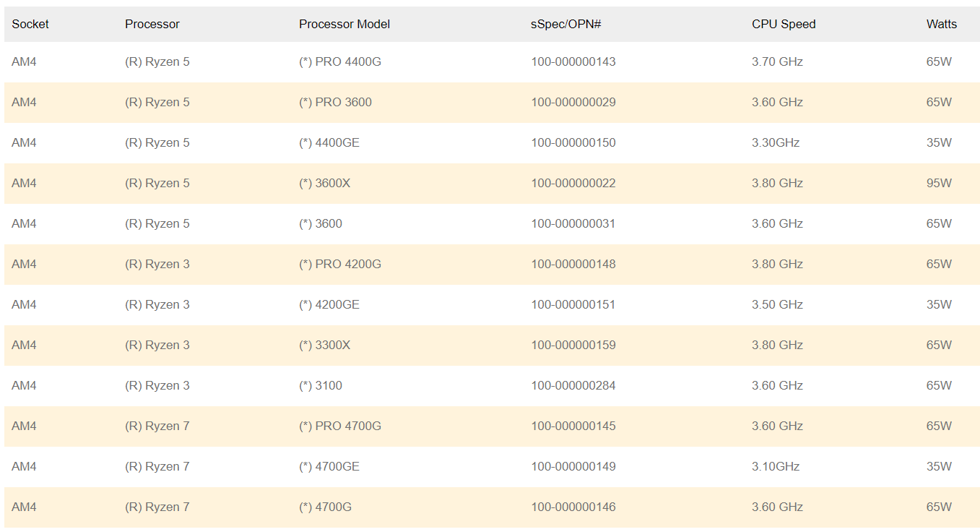Select the (*) 4400GE model cell
Image resolution: width=980 pixels, height=532 pixels.
[329, 143]
